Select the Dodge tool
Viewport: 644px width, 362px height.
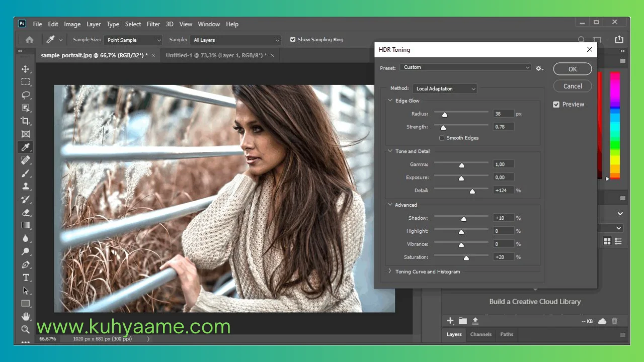click(x=26, y=252)
